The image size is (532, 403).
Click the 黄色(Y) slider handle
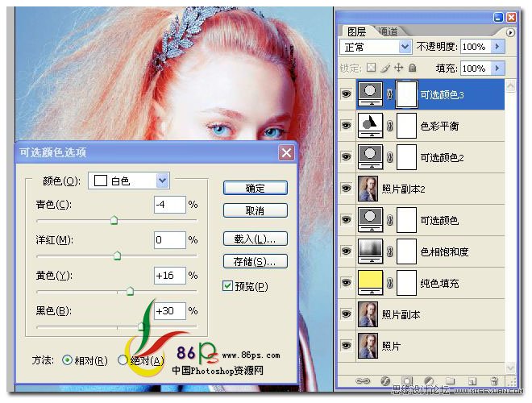(130, 291)
